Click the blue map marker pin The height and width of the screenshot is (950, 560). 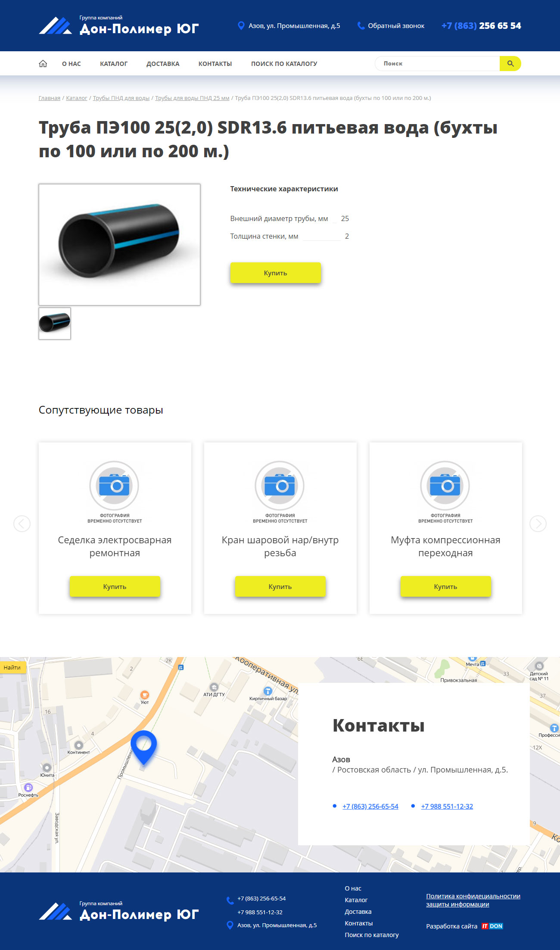point(143,747)
